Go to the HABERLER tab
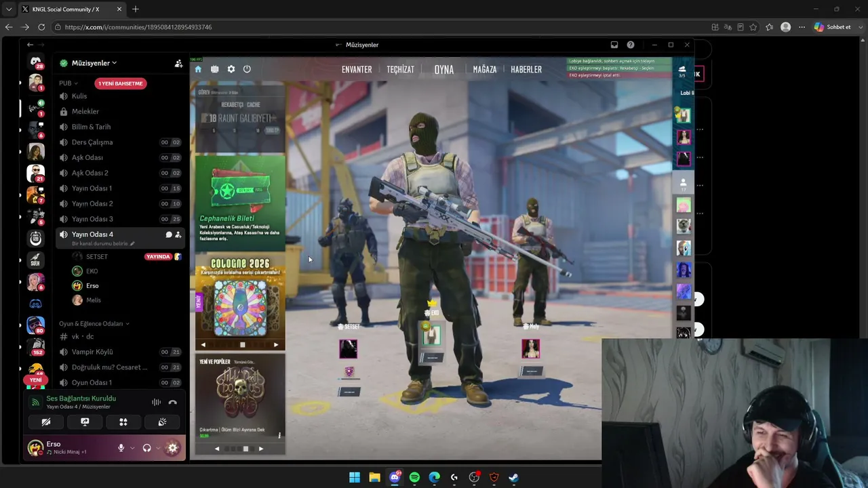868x488 pixels. tap(526, 70)
